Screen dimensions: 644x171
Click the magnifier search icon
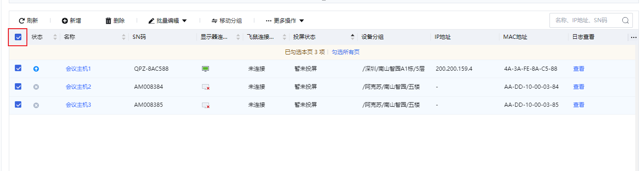pos(625,20)
